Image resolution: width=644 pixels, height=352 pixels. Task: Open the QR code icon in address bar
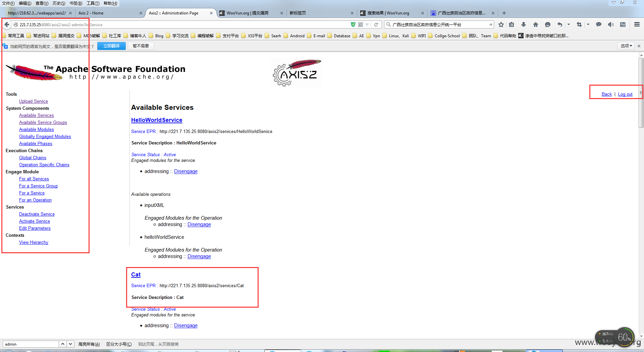361,25
